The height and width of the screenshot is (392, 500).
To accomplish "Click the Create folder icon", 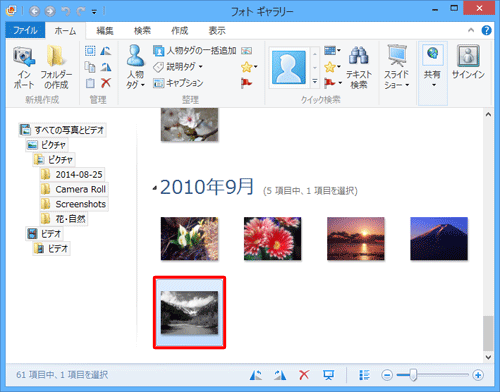I will [56, 56].
